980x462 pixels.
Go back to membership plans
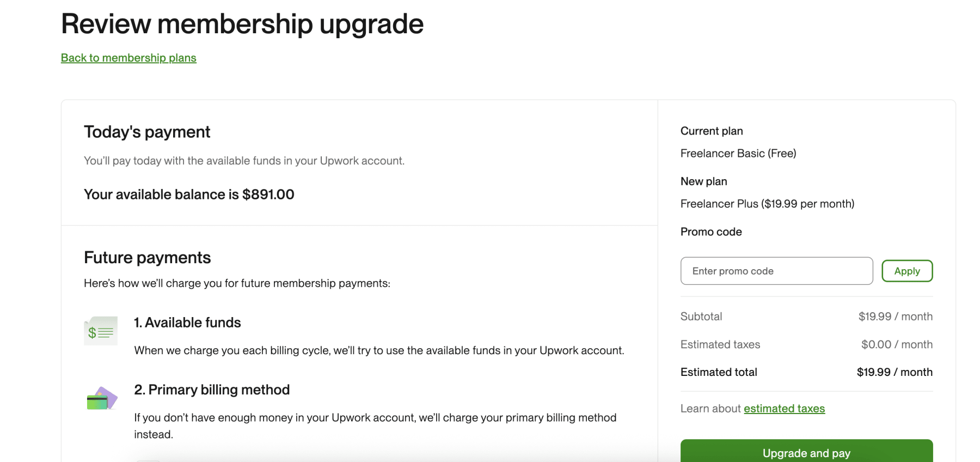coord(128,58)
